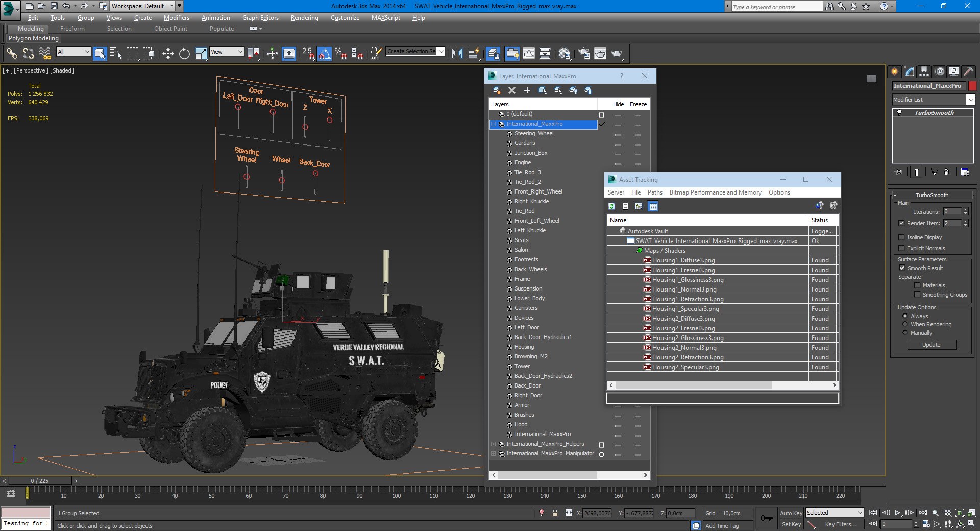Click Zoom Extents Selected viewport icon
The image size is (980, 531).
tap(960, 513)
